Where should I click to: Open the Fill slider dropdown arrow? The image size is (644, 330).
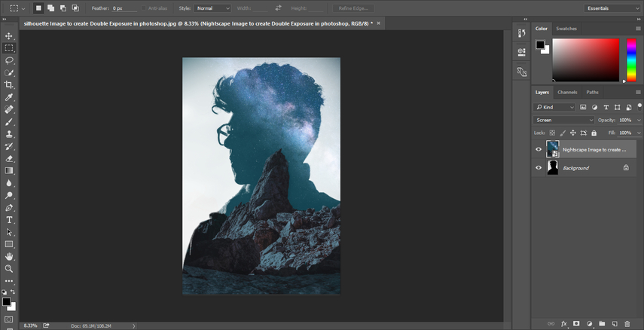(x=639, y=133)
